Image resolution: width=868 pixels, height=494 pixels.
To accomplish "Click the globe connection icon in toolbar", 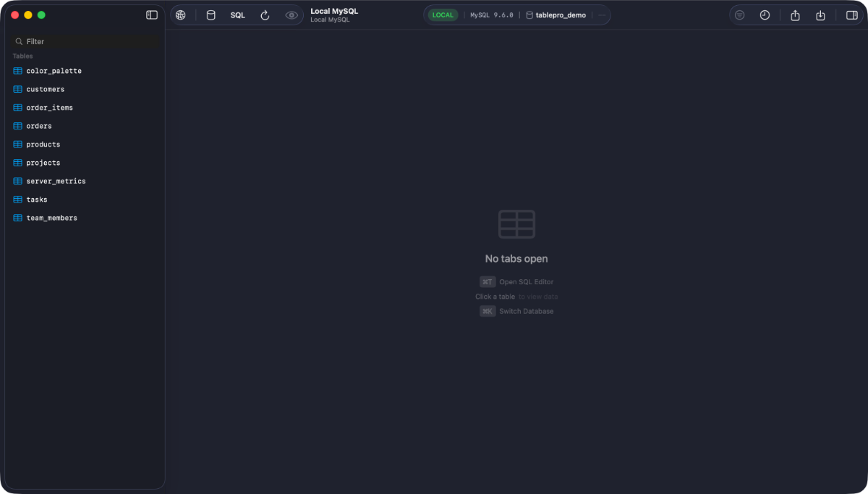I will 181,15.
